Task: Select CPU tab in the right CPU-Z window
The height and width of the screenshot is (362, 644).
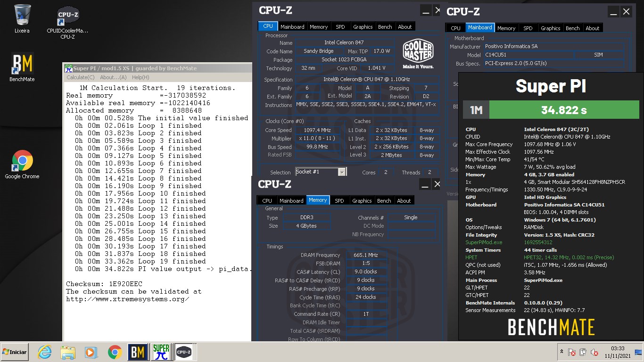Action: pyautogui.click(x=455, y=28)
